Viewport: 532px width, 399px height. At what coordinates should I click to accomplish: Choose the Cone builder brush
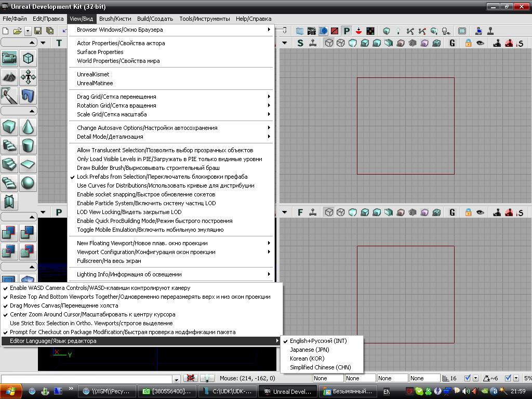[x=28, y=127]
